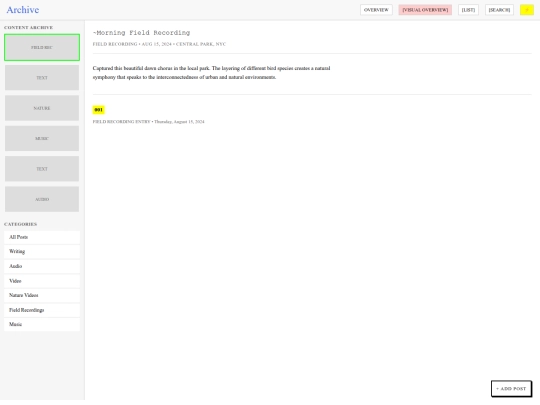540x405 pixels.
Task: Click the 'Content Archive' sidebar heading
Action: coord(29,28)
